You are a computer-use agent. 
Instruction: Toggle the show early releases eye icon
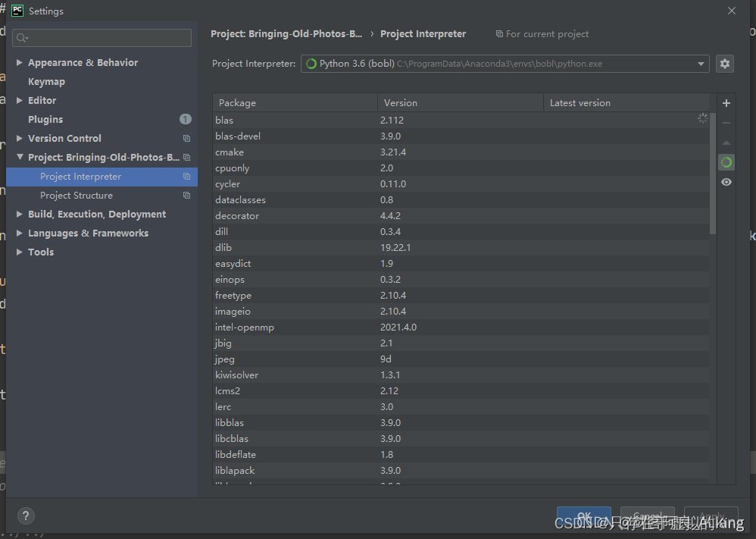coord(726,182)
